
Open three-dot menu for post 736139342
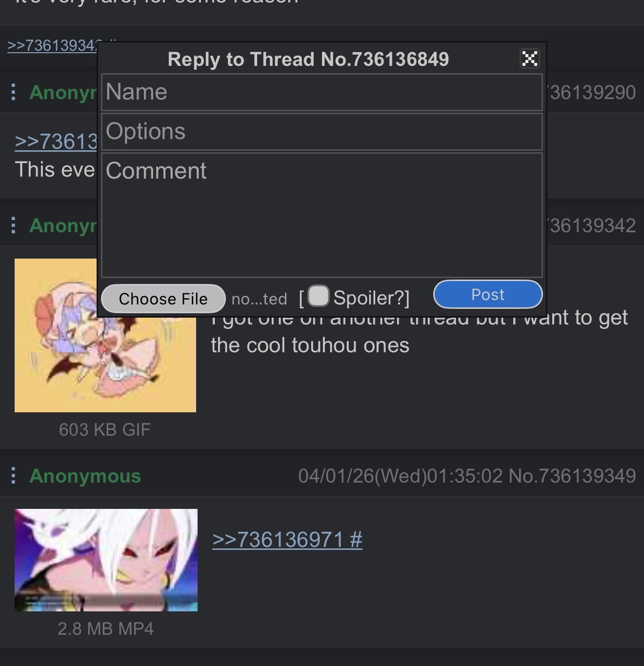pos(14,225)
